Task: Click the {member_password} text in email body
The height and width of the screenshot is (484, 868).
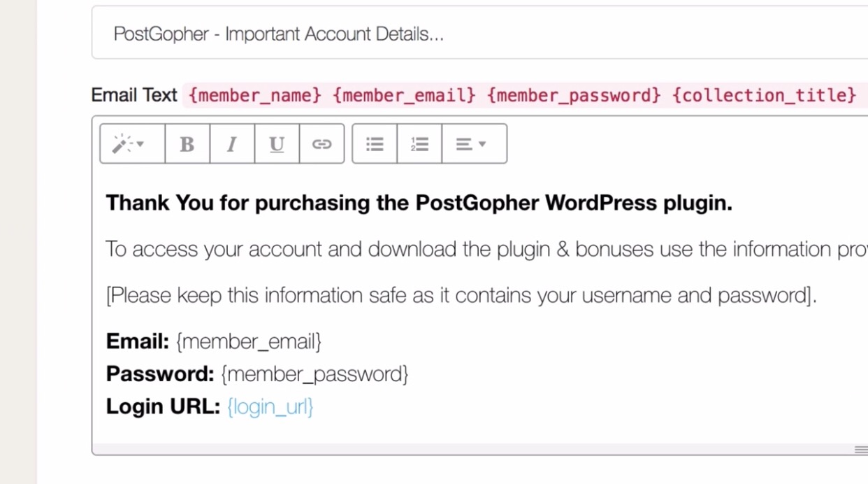Action: [314, 374]
